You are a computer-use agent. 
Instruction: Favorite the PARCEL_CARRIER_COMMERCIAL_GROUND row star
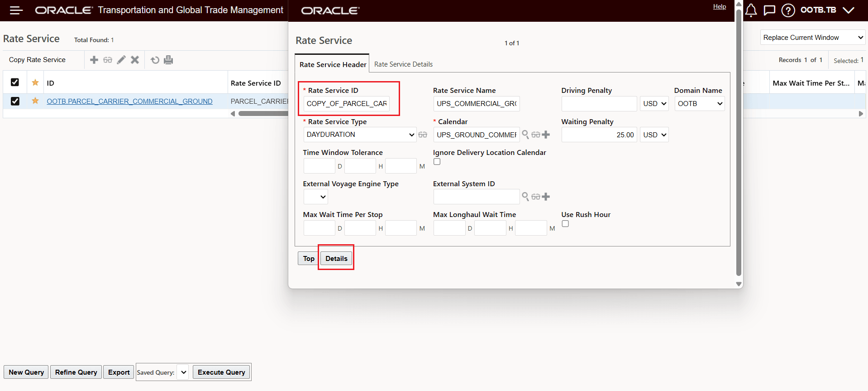pyautogui.click(x=35, y=101)
